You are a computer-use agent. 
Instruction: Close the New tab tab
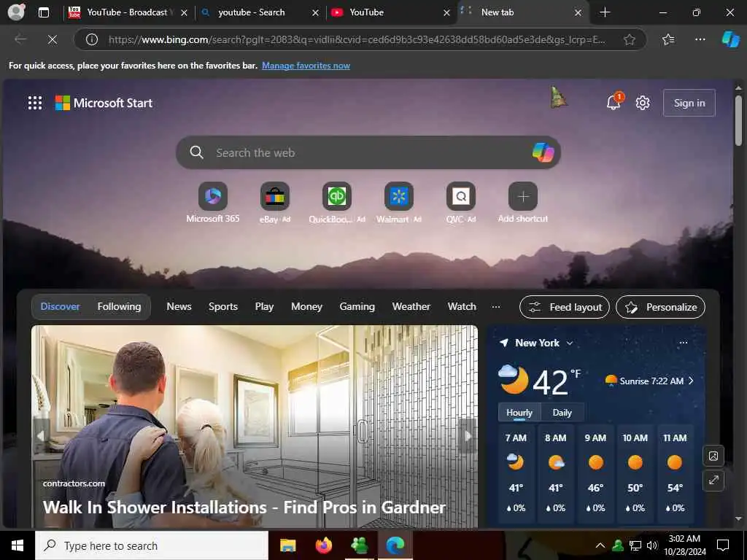point(578,13)
